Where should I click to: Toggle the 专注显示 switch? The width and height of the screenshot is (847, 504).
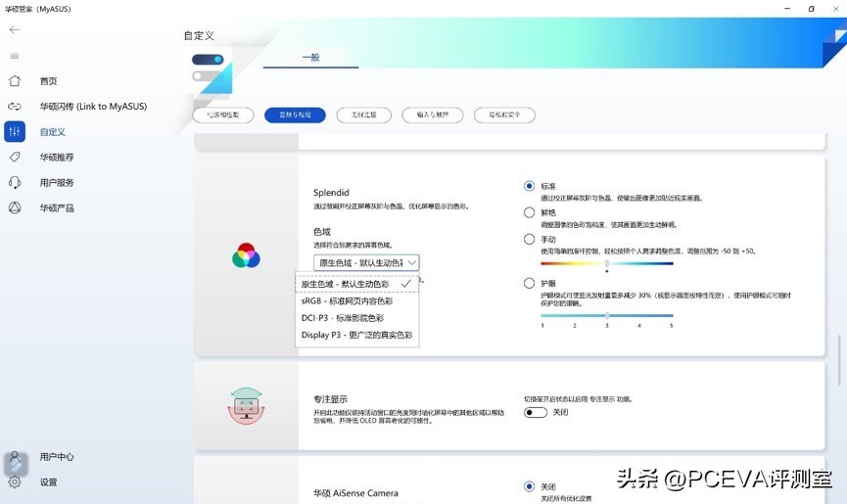536,412
